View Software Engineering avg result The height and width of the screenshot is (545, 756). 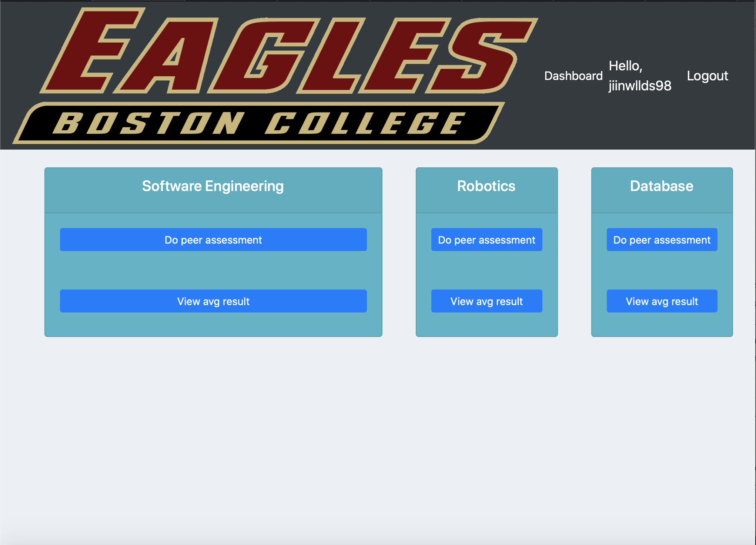tap(213, 301)
